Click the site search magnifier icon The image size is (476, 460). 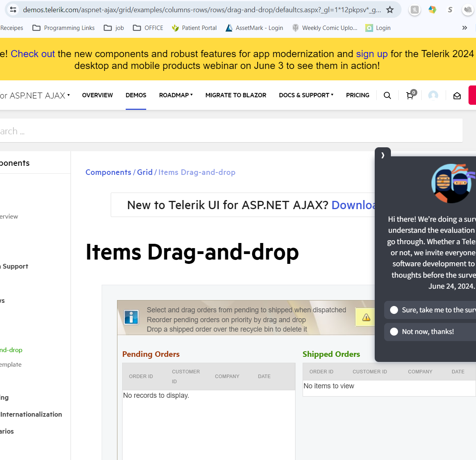(387, 95)
